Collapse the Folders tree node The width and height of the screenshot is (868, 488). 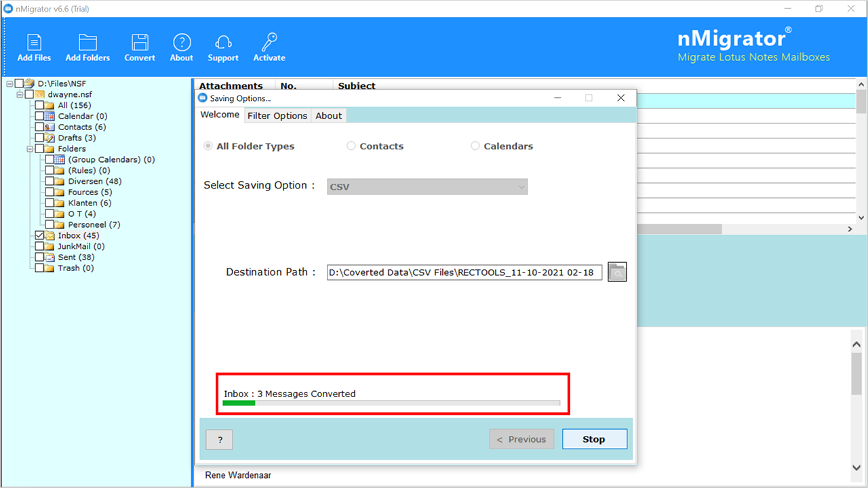tap(31, 149)
